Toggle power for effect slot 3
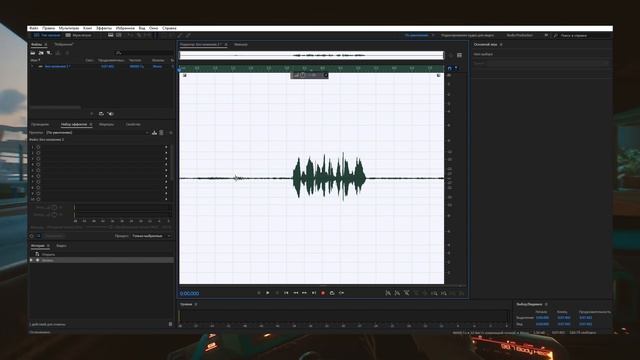 [38, 159]
